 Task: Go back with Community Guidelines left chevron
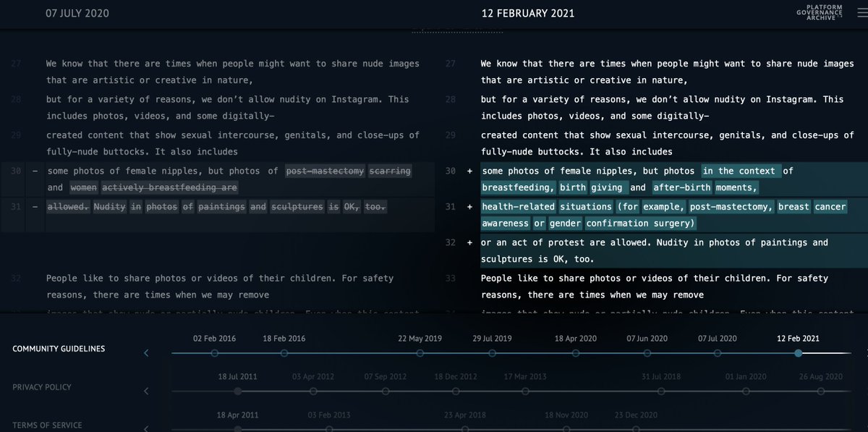coord(146,353)
